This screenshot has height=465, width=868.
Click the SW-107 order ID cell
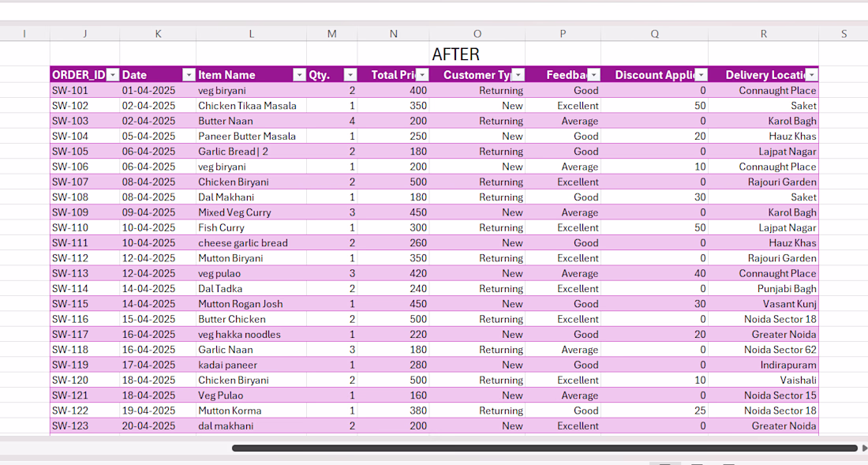coord(84,182)
